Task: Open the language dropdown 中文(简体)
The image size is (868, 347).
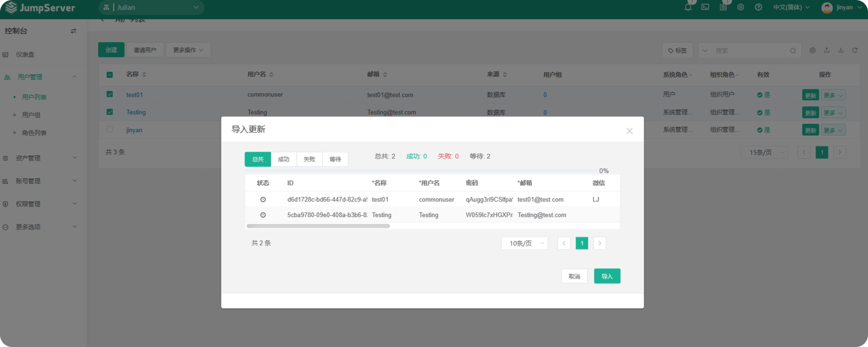Action: pyautogui.click(x=792, y=8)
